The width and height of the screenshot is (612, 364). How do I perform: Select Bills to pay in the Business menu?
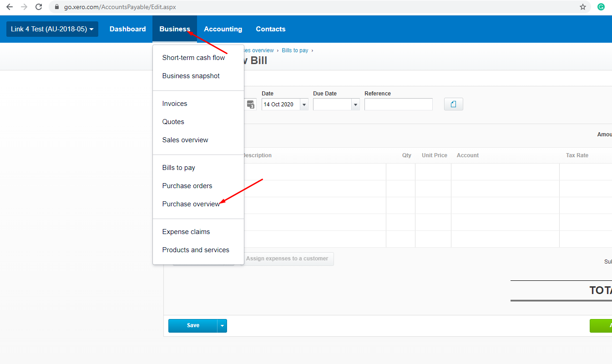point(179,168)
